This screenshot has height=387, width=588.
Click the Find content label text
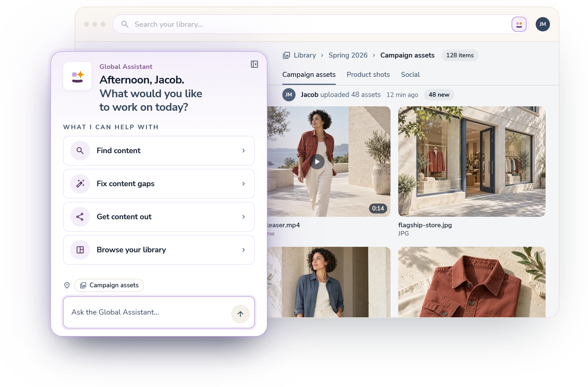pyautogui.click(x=118, y=151)
